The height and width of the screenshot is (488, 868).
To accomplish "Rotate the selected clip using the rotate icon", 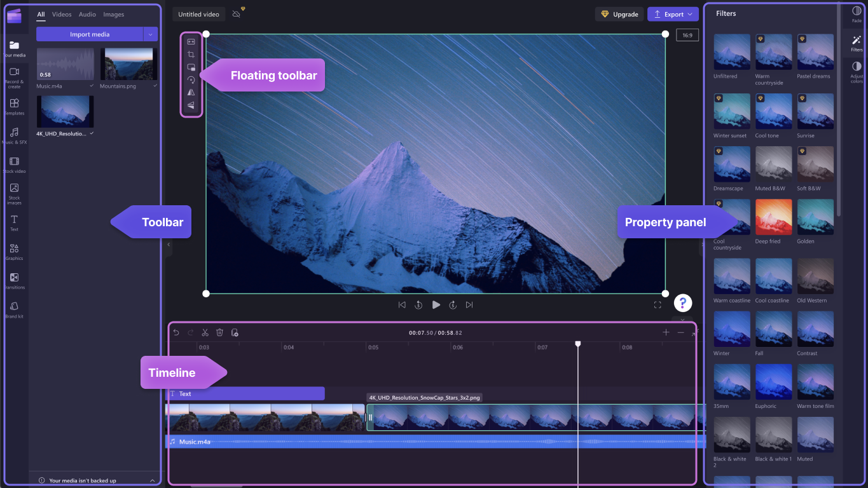I will 190,79.
